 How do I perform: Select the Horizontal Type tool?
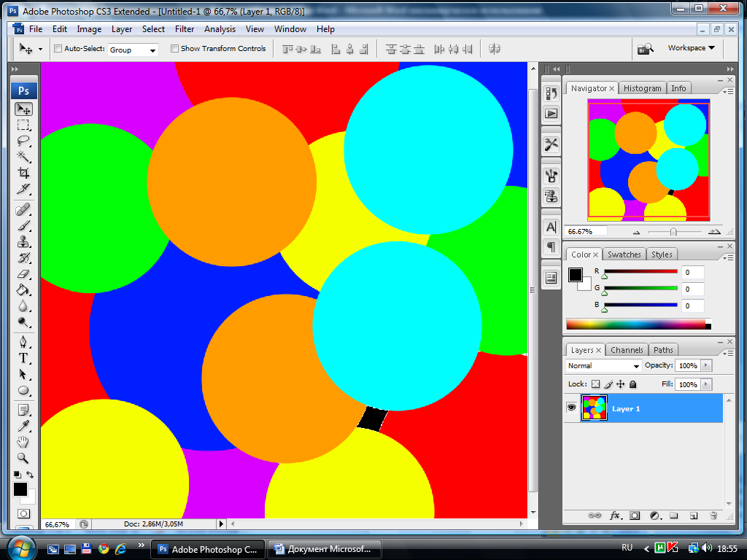[23, 358]
